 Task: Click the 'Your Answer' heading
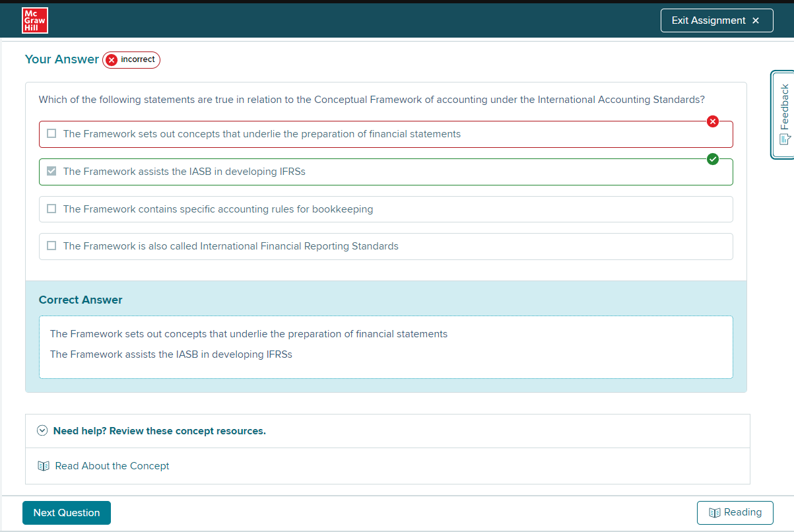(x=62, y=59)
